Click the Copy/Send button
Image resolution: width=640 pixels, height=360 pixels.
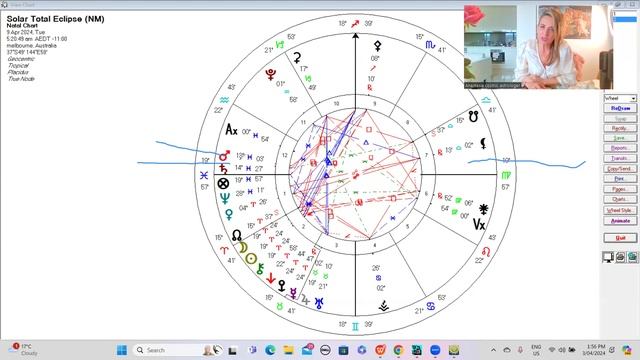pos(620,169)
